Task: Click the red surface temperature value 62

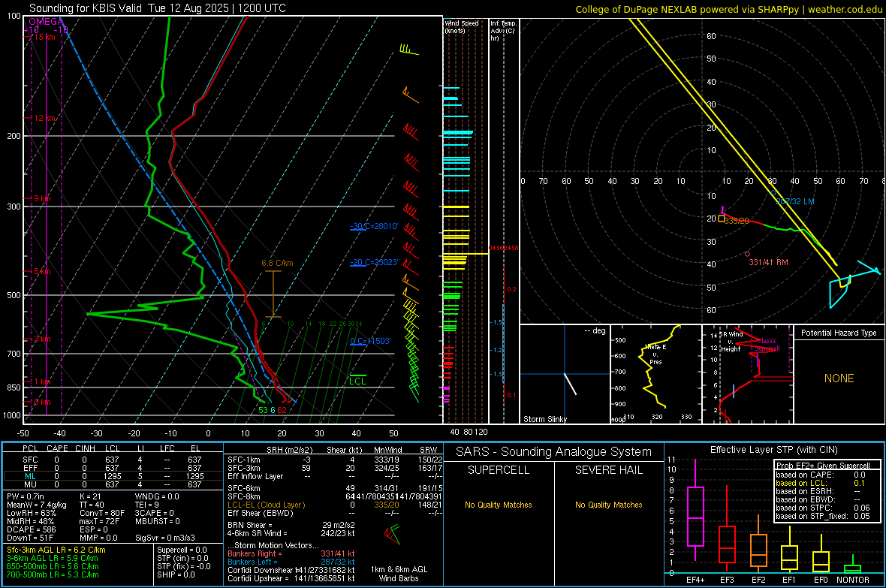Action: 282,411
